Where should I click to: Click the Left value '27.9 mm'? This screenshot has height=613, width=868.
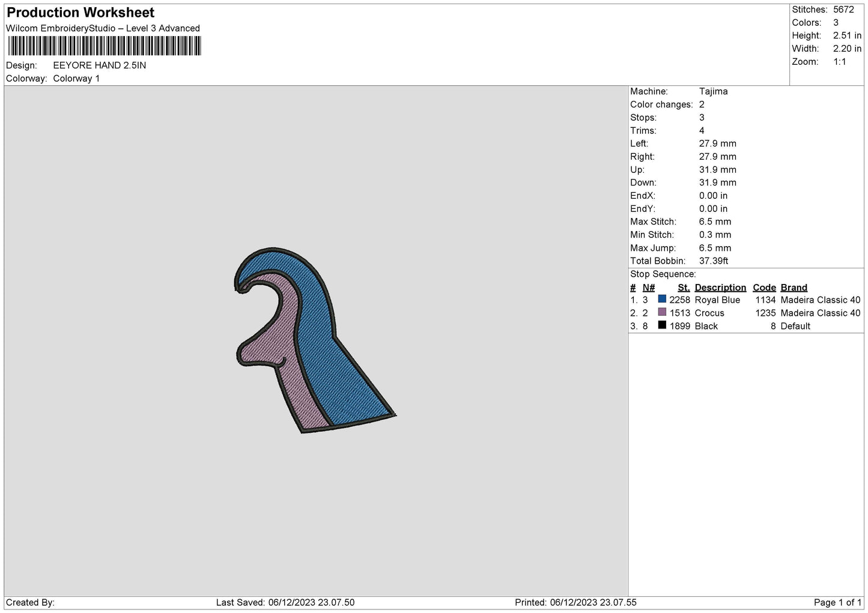[718, 143]
